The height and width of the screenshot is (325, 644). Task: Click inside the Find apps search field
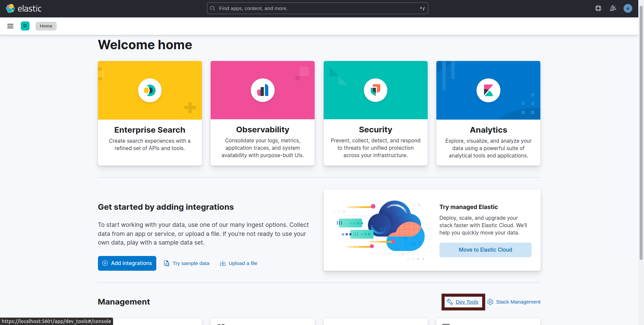317,8
